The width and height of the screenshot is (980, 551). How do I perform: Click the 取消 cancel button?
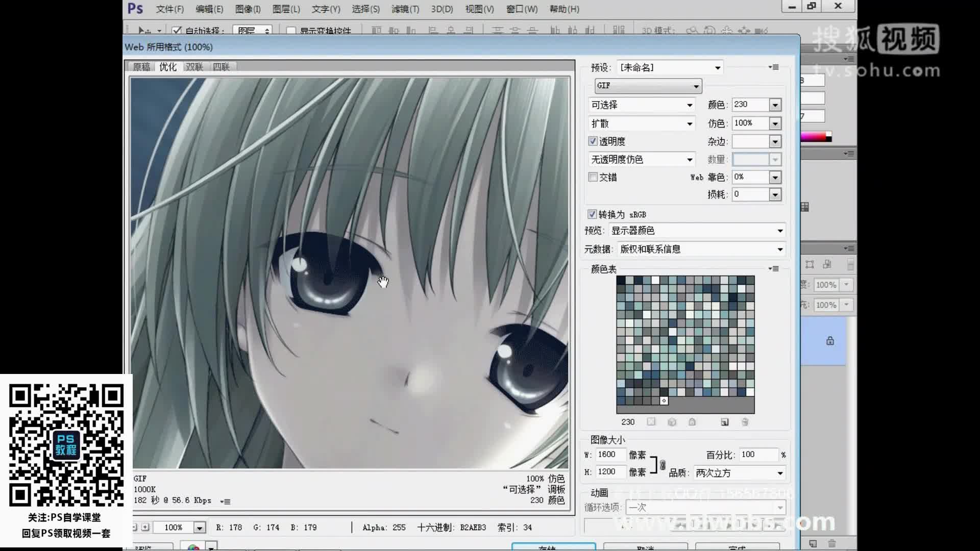point(646,547)
